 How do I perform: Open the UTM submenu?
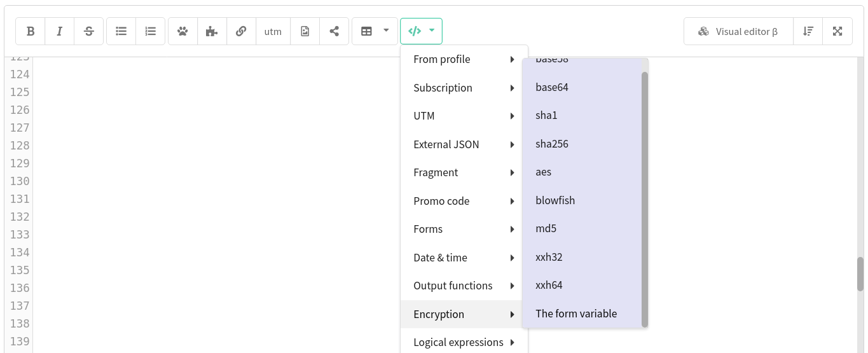click(x=464, y=116)
